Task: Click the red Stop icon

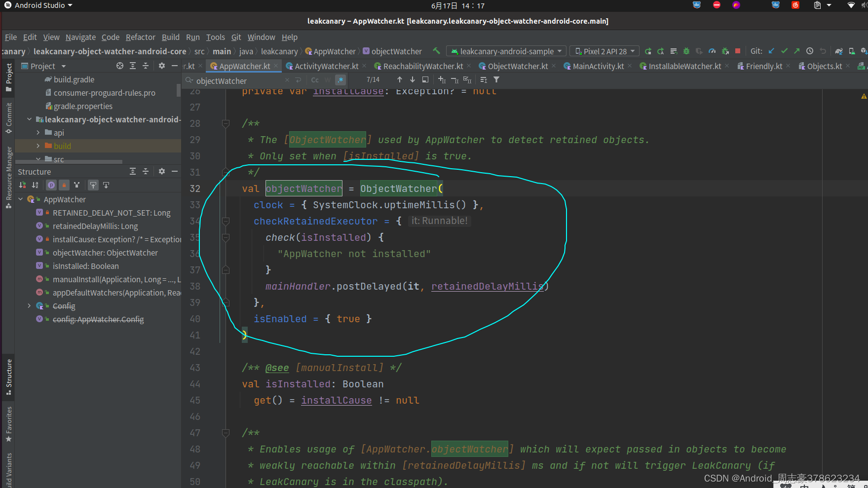Action: pyautogui.click(x=738, y=51)
